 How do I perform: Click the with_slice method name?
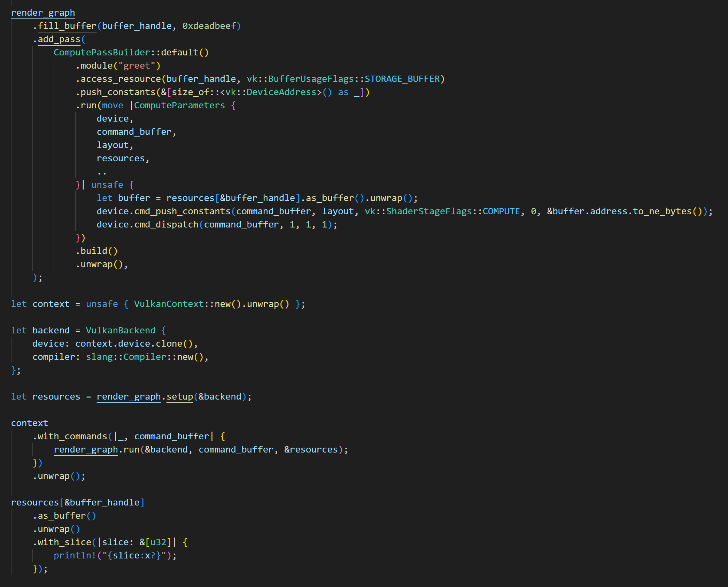point(64,542)
